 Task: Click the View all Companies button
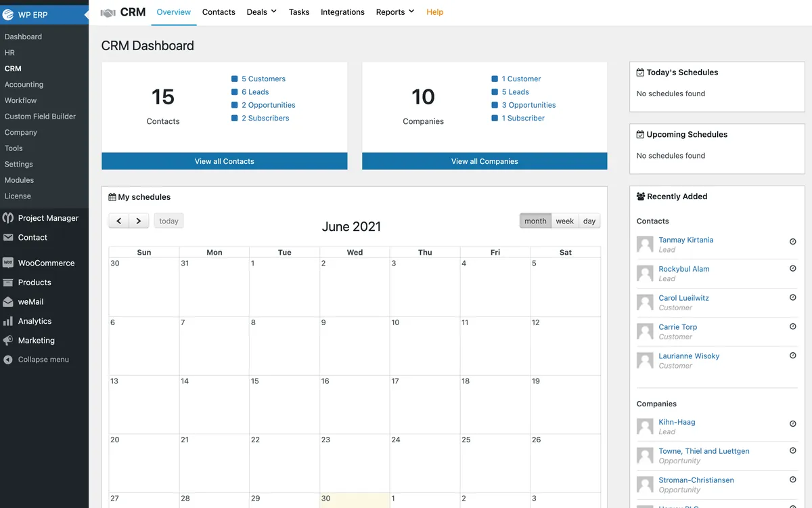click(x=484, y=161)
